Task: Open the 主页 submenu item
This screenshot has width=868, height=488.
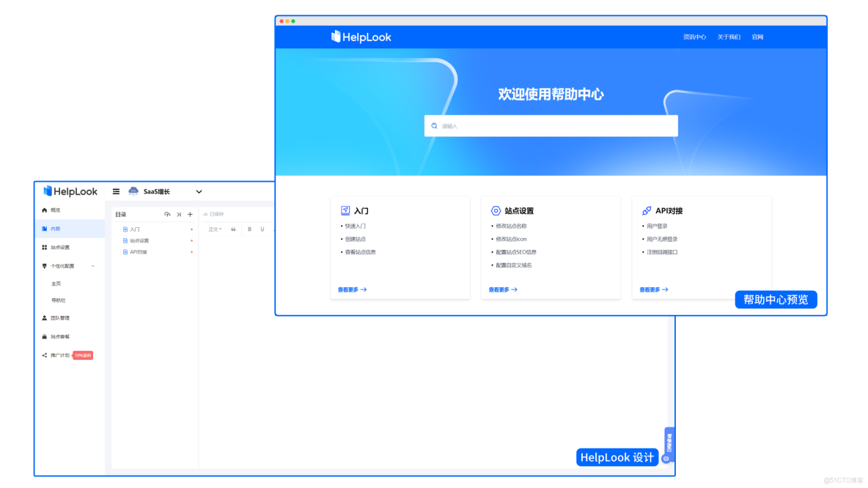Action: click(x=56, y=284)
